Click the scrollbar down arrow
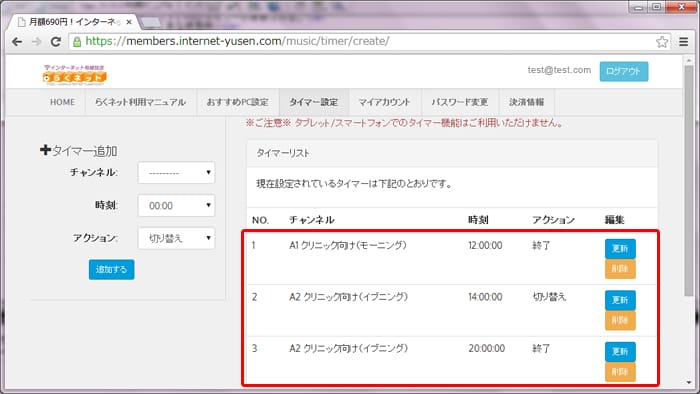Viewport: 700px width, 394px height. pyautogui.click(x=689, y=383)
